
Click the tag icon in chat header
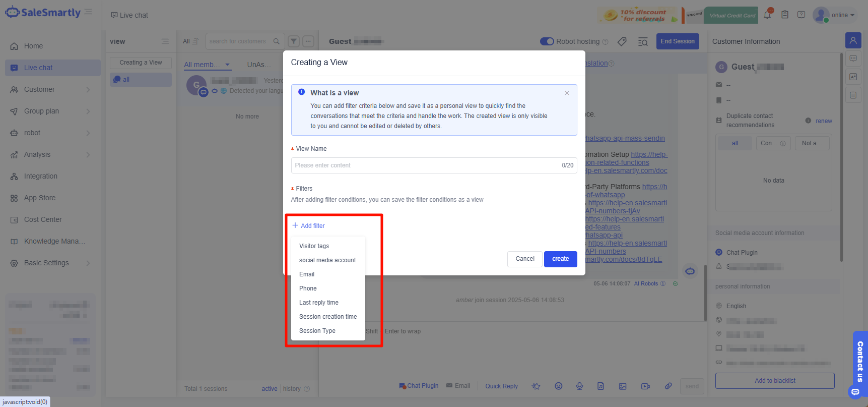(622, 41)
